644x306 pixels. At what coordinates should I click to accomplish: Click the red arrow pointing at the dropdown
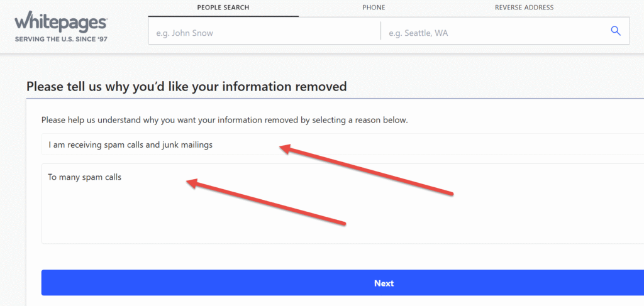coord(365,170)
